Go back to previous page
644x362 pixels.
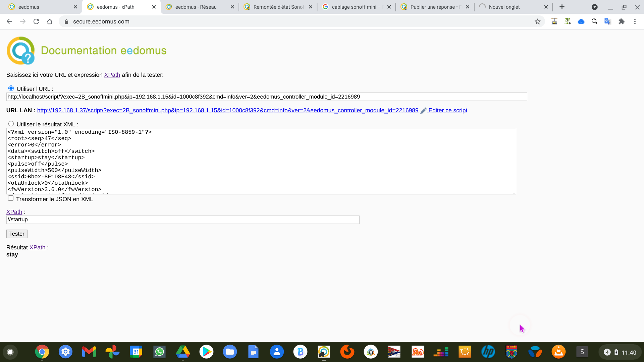(x=9, y=21)
